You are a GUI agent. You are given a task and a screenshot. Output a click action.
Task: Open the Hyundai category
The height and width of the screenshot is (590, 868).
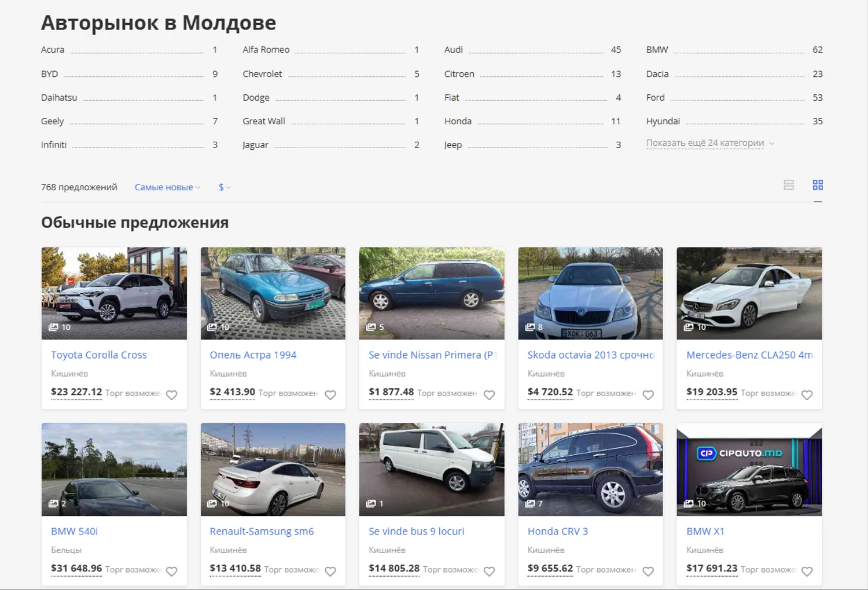[x=663, y=121]
